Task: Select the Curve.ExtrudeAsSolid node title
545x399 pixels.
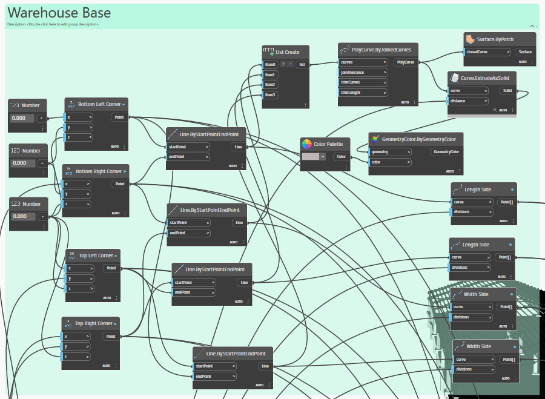Action: [485, 78]
